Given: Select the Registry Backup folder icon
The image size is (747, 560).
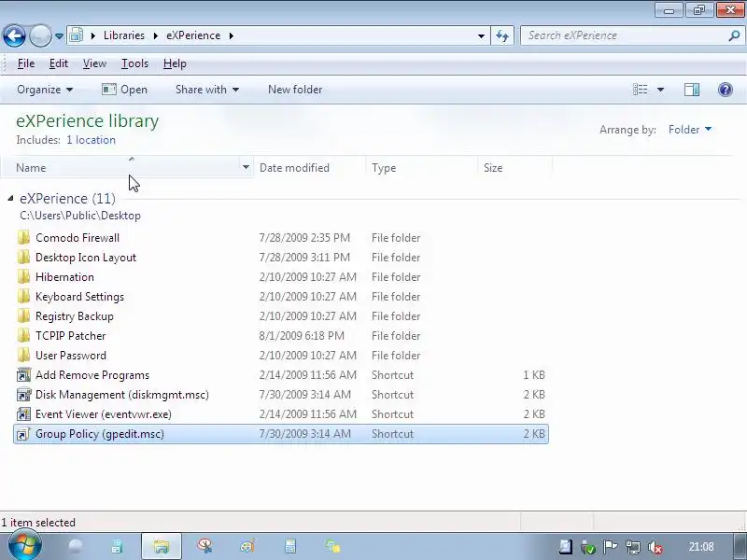Looking at the screenshot, I should pyautogui.click(x=24, y=315).
